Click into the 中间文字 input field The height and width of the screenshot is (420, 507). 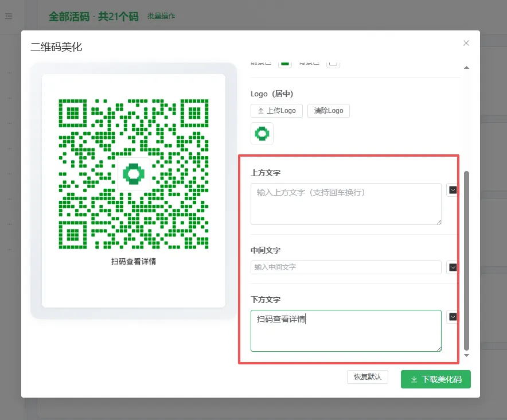pyautogui.click(x=346, y=267)
